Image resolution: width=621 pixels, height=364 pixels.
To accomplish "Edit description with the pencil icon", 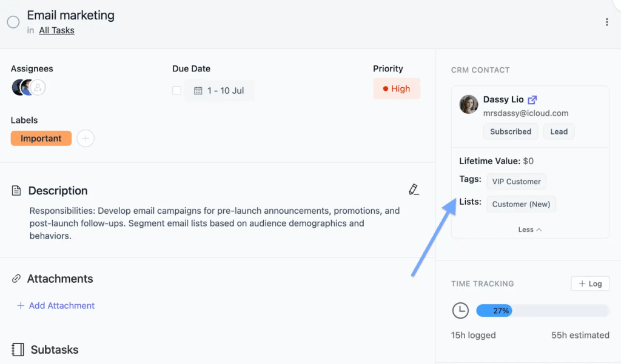I will [x=414, y=189].
